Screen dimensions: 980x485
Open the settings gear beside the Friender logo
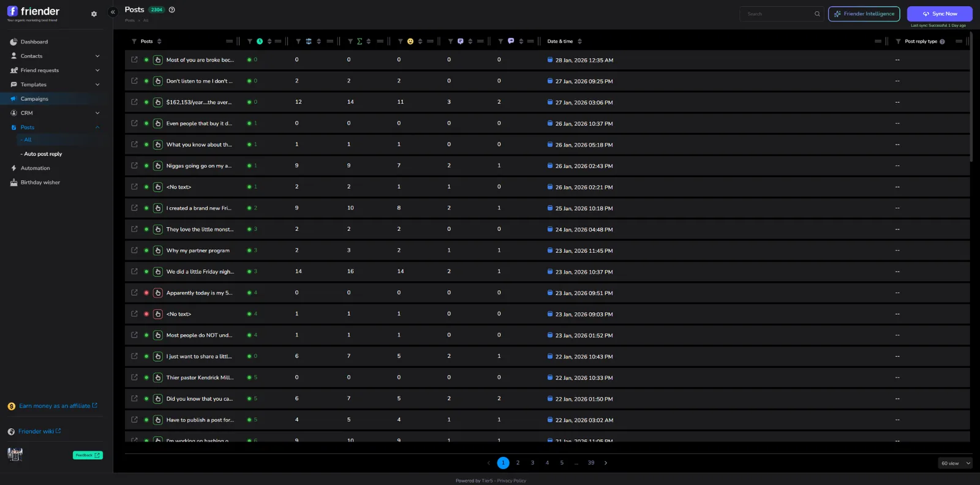(94, 13)
